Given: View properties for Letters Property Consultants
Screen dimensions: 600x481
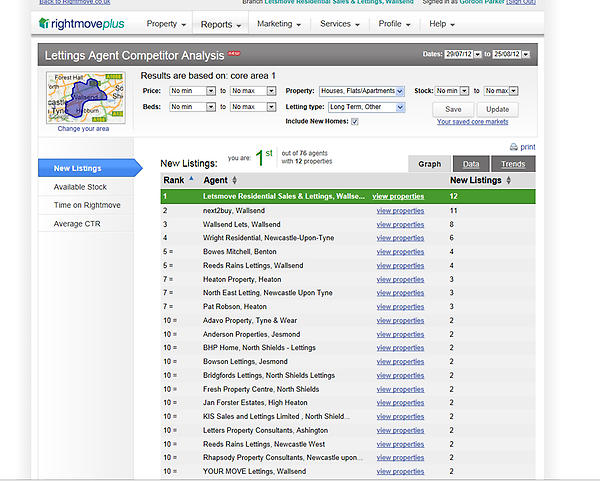Looking at the screenshot, I should [400, 430].
